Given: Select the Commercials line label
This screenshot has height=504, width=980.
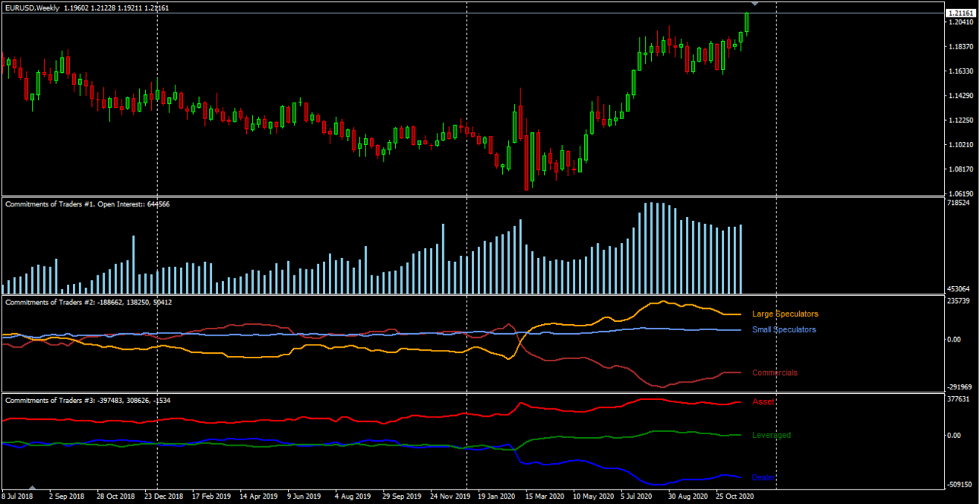Looking at the screenshot, I should (774, 373).
